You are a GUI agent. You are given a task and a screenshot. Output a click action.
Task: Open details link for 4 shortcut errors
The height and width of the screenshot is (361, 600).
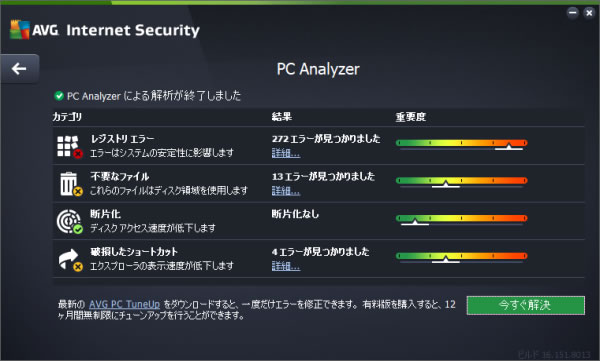286,266
